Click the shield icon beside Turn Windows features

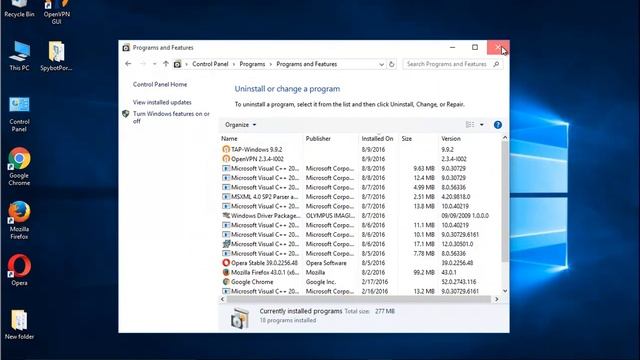(126, 114)
